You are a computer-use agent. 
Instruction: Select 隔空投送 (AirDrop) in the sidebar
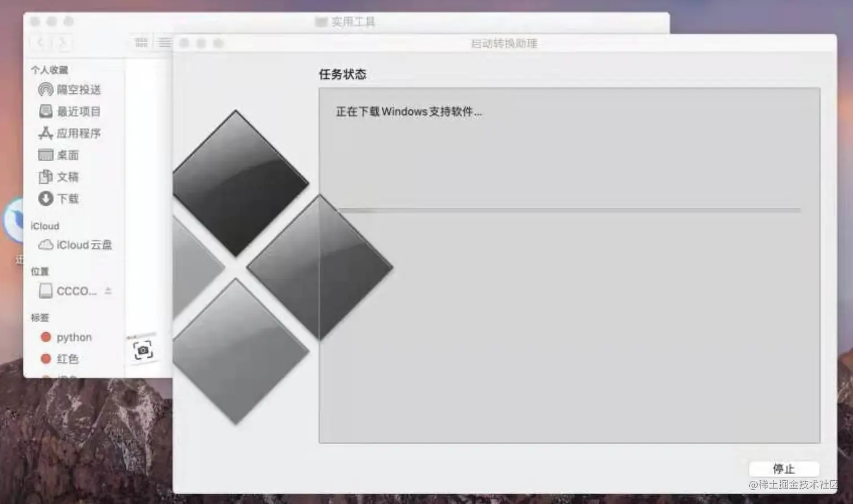77,89
